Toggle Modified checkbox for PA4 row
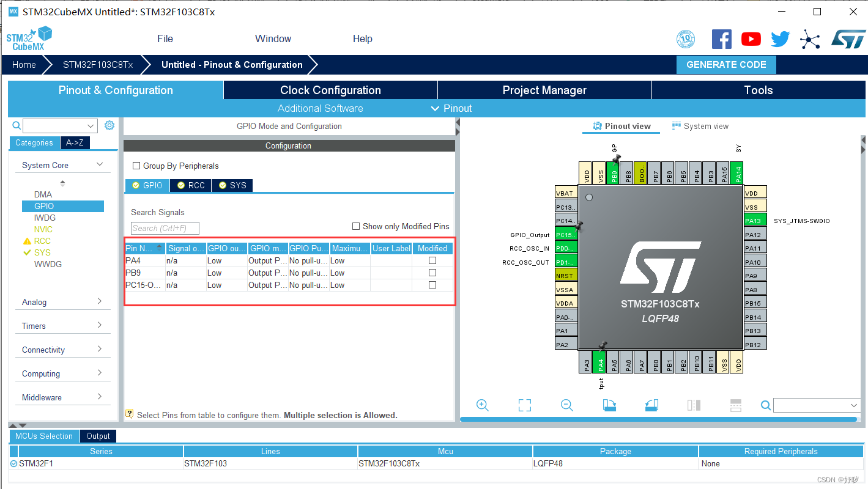Screen dimensions: 868x489 point(432,260)
